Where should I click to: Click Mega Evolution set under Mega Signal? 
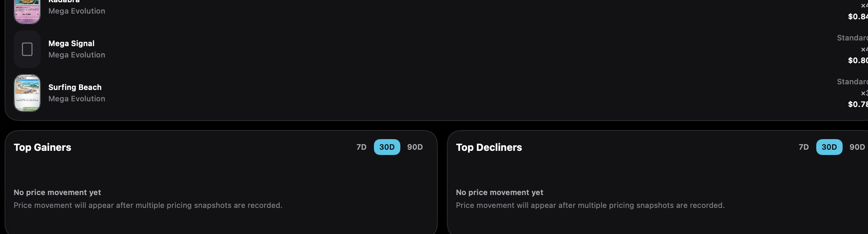(77, 55)
